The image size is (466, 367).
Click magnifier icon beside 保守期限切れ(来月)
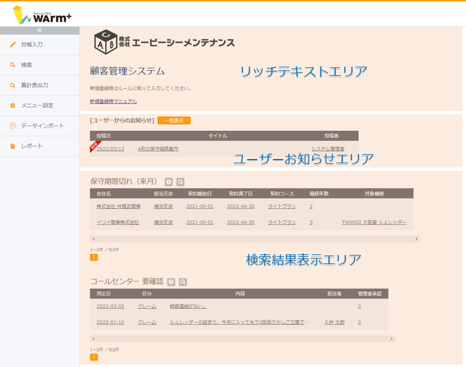180,182
